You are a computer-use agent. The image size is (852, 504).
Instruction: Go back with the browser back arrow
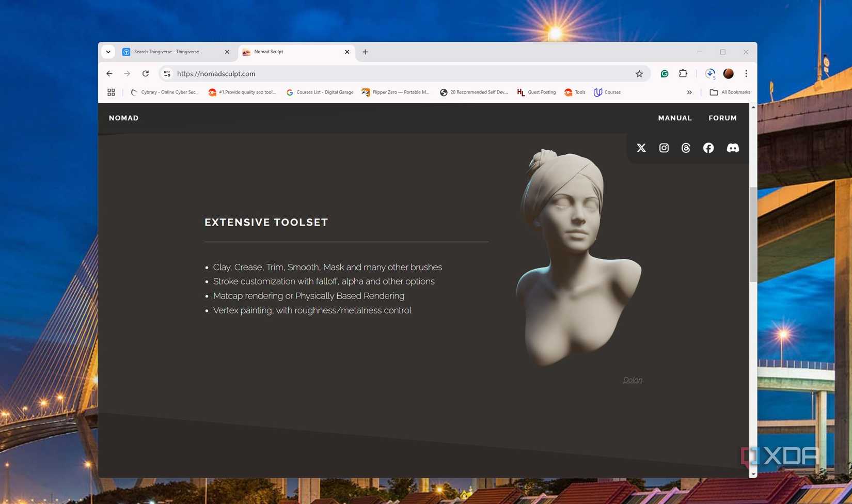point(109,74)
